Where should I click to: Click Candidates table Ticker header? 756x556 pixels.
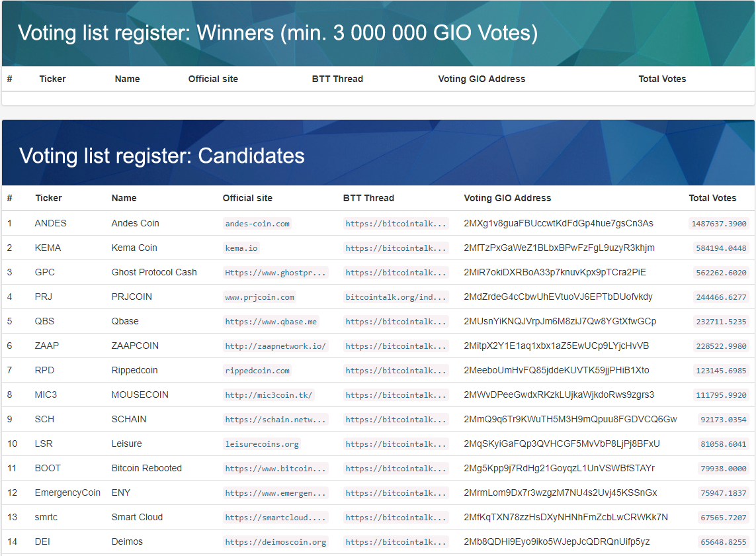click(48, 198)
